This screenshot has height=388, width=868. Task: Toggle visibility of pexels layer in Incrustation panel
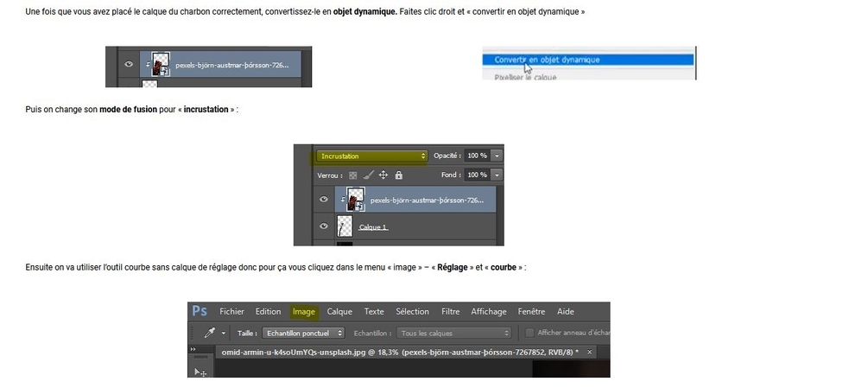pos(324,200)
